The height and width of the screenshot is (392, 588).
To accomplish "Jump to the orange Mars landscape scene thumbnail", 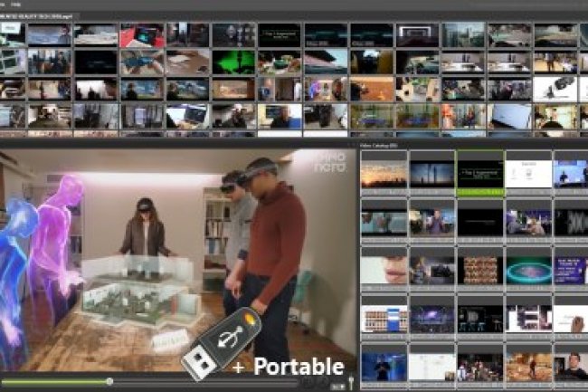I will click(x=373, y=89).
